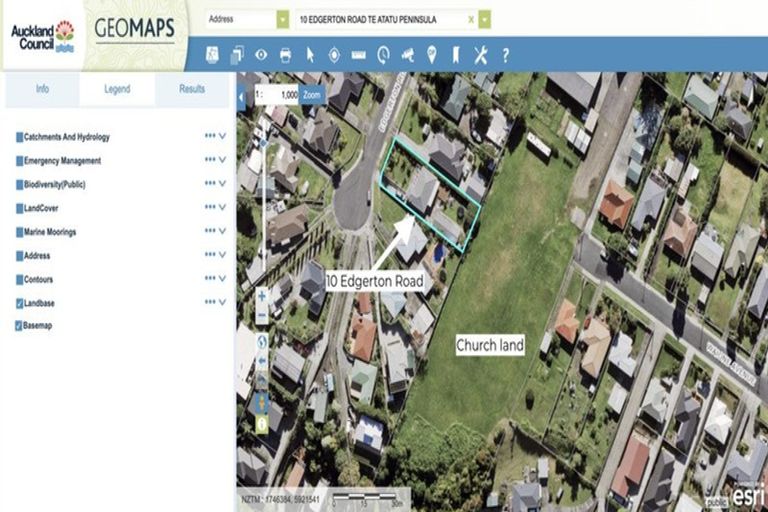Open the historical imagery clock tool

click(x=383, y=55)
